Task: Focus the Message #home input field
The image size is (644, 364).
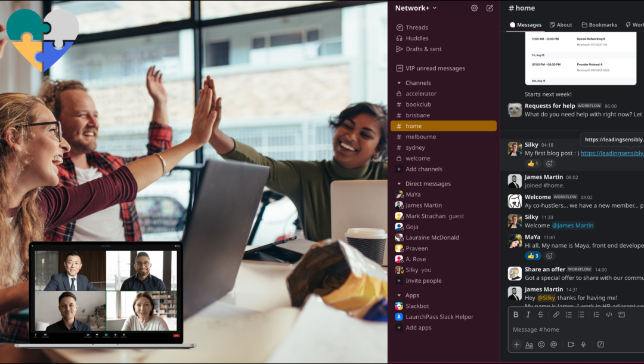Action: [577, 329]
